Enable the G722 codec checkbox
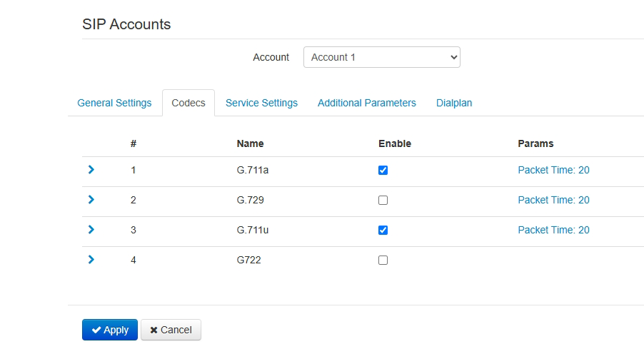The image size is (644, 354). (x=383, y=261)
